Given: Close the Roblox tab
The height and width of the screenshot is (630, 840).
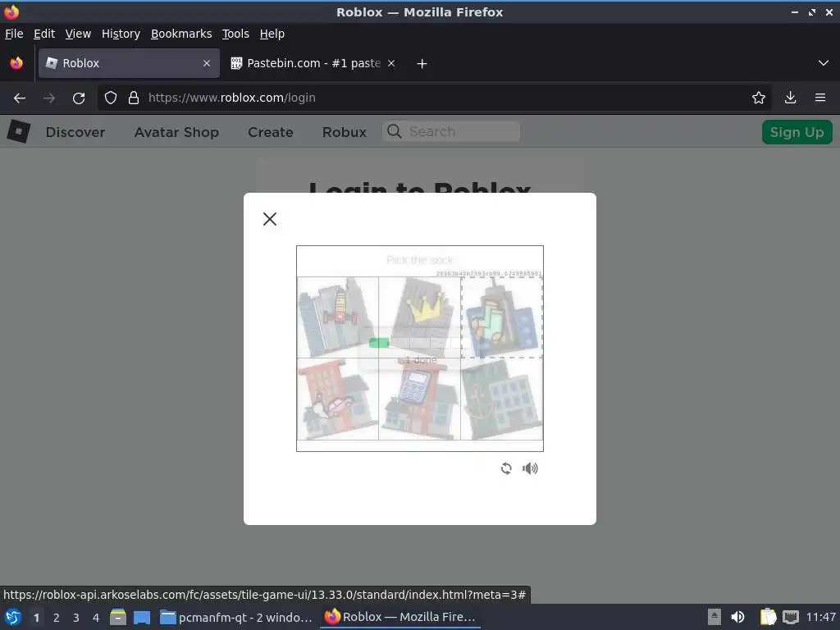Looking at the screenshot, I should click(207, 63).
